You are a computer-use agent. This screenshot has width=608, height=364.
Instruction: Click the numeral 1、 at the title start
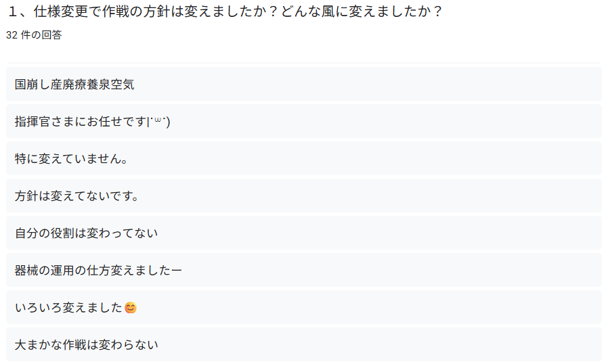(x=18, y=12)
